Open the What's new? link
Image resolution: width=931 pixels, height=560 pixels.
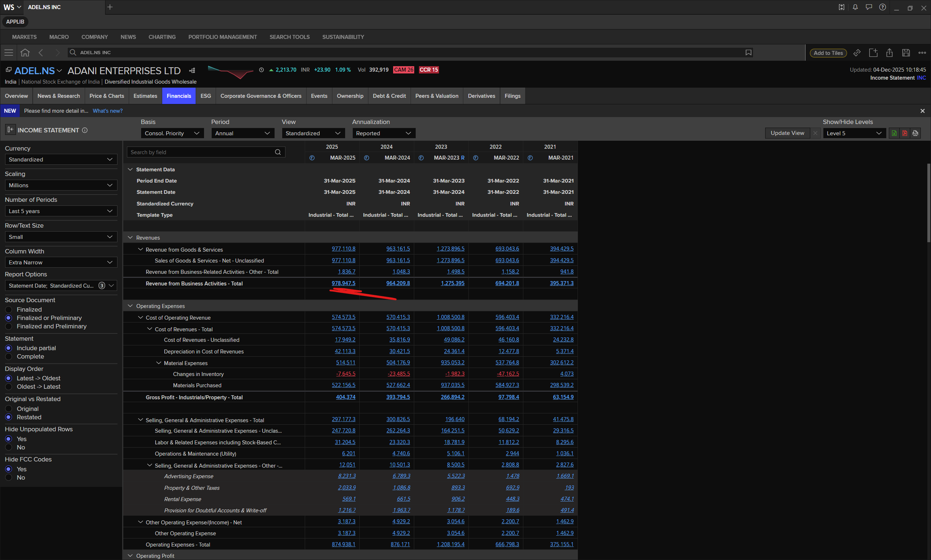click(x=108, y=111)
